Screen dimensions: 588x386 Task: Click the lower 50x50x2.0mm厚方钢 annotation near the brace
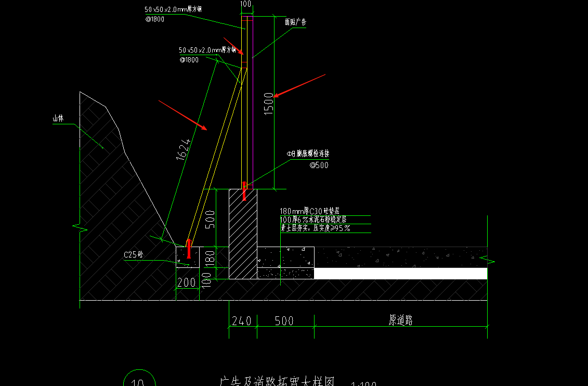coord(207,50)
